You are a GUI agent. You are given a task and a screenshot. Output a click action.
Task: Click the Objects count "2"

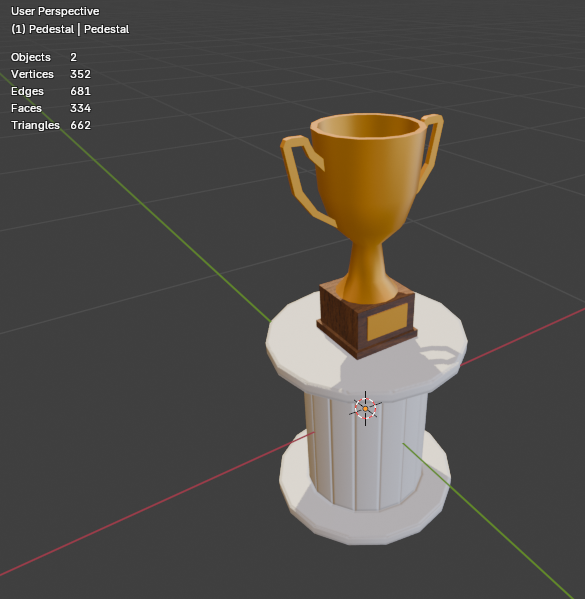coord(73,57)
